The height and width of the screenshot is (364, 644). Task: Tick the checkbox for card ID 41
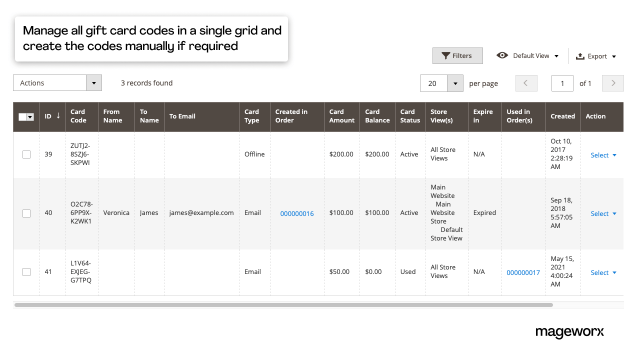pos(26,272)
